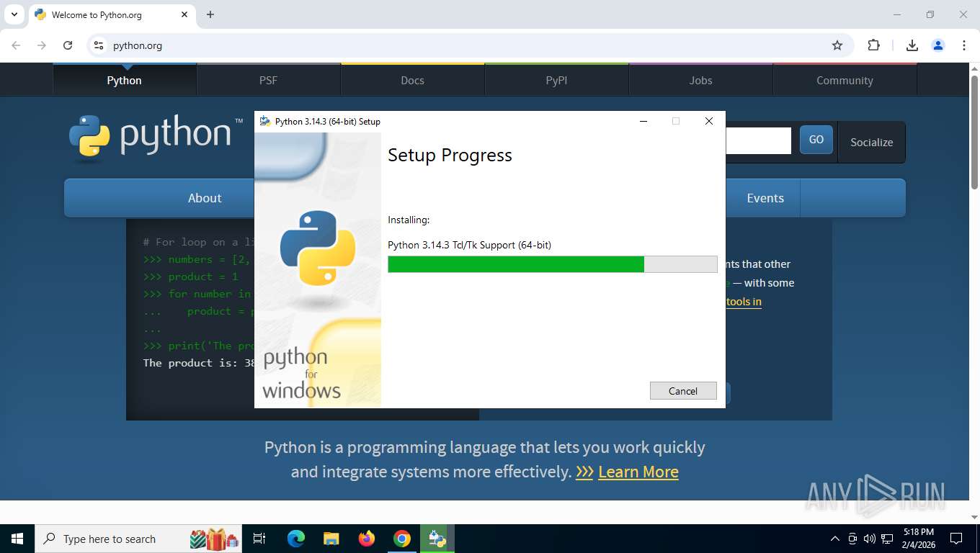
Task: Open the Community navigation tab
Action: pos(845,80)
